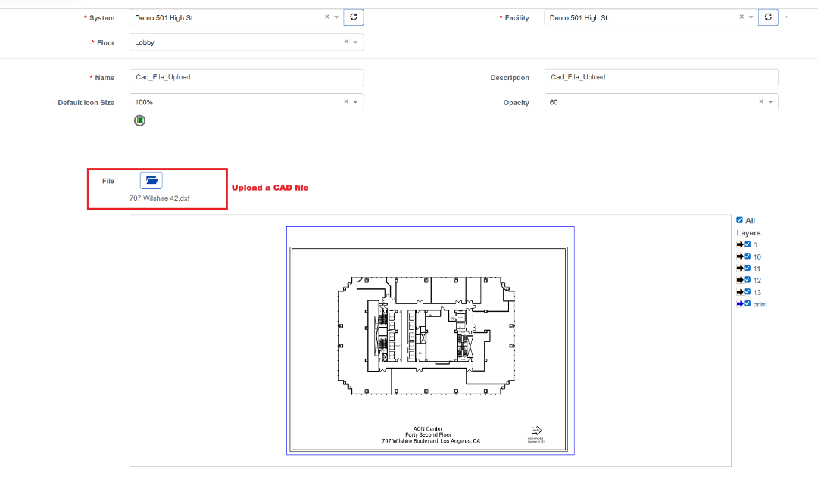This screenshot has width=818, height=504.
Task: Click the black arrow beside layer 0
Action: [x=740, y=245]
